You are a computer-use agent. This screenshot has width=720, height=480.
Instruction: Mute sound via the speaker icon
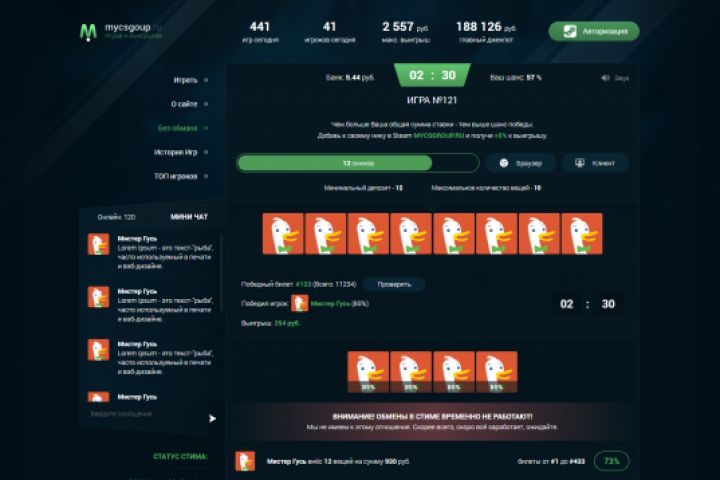(605, 78)
